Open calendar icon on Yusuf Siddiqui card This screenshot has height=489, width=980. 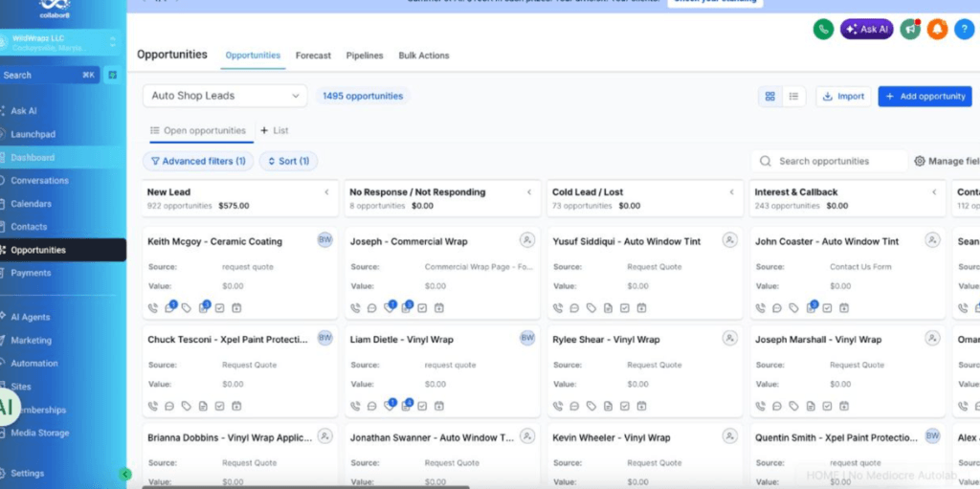(x=641, y=307)
